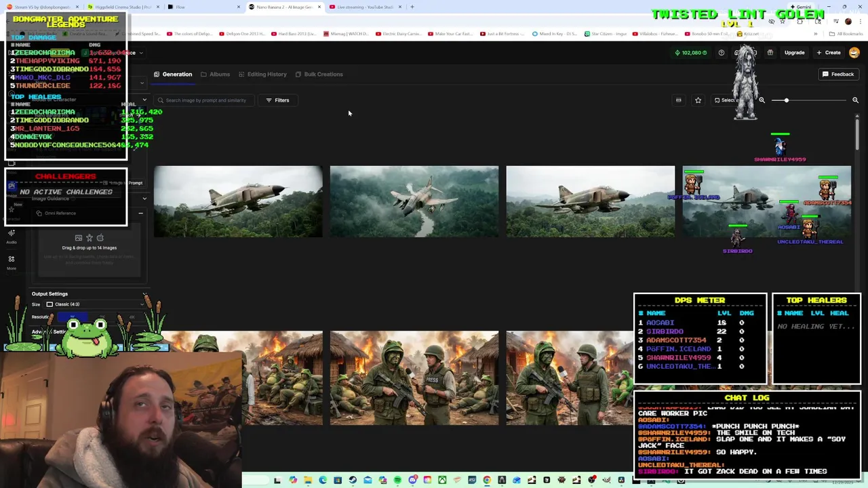This screenshot has height=488, width=868.
Task: Switch to the Albums tab
Action: point(215,75)
